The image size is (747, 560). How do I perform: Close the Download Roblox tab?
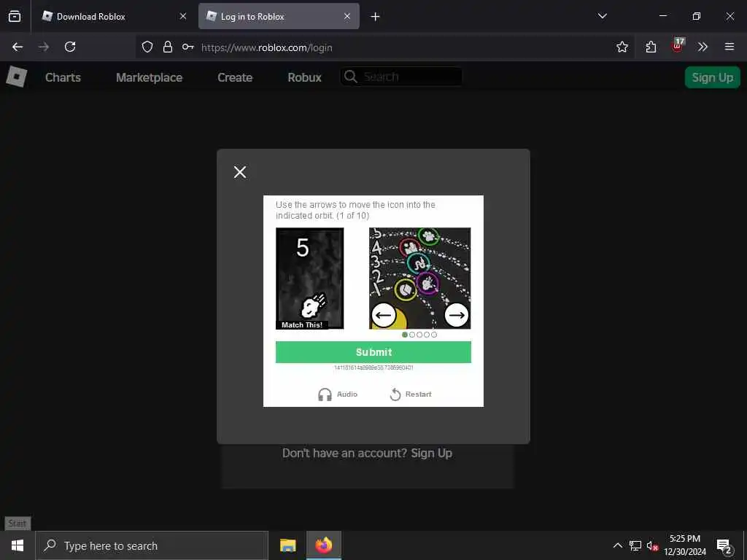(183, 17)
